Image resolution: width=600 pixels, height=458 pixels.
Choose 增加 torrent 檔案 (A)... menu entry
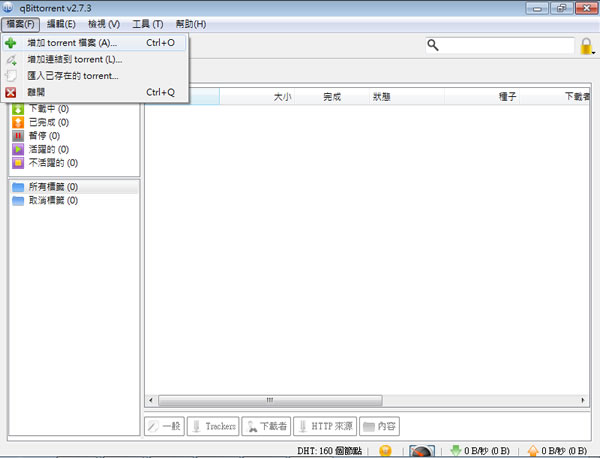(95, 43)
